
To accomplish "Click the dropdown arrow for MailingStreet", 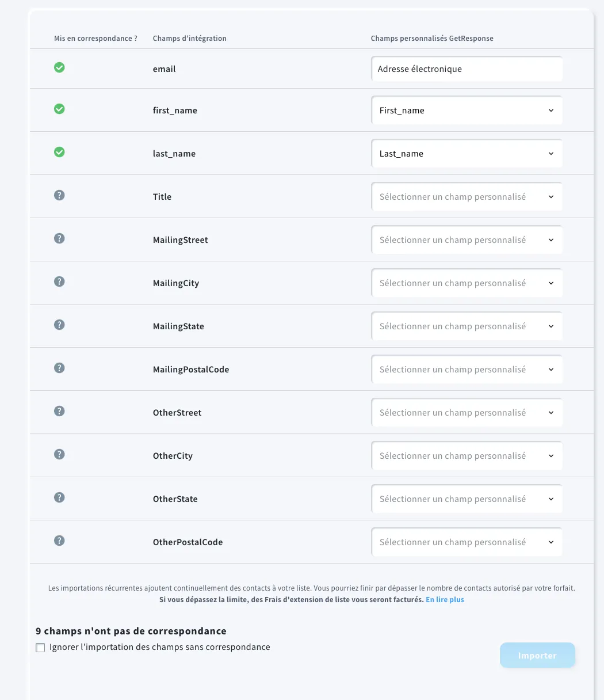I will pyautogui.click(x=551, y=240).
